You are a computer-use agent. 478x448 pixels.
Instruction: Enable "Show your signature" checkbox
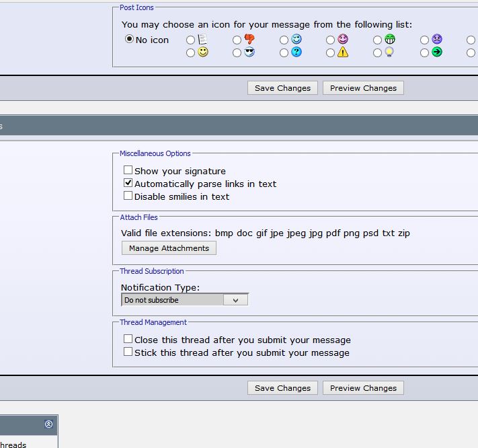point(128,170)
